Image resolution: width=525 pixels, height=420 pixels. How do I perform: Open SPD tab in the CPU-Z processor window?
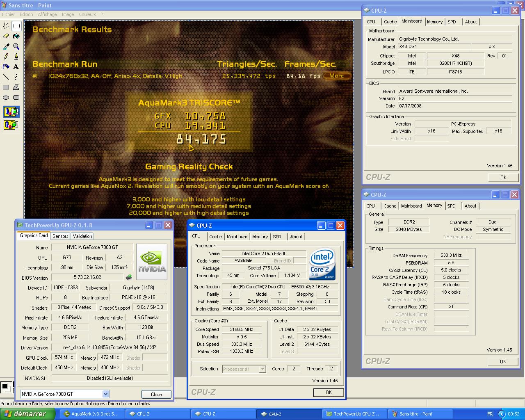pos(277,237)
